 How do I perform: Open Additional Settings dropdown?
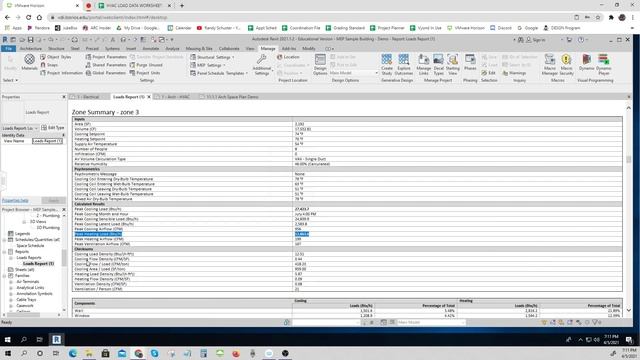point(262,64)
